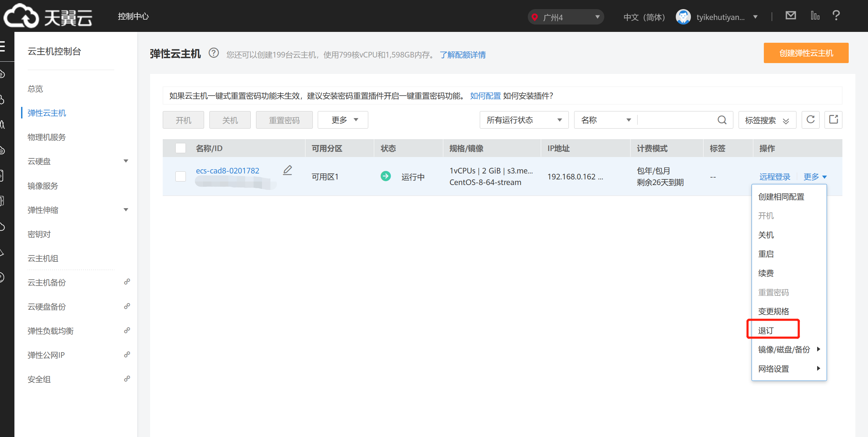Image resolution: width=868 pixels, height=437 pixels.
Task: Expand the 云硬盘 sidebar submenu arrow
Action: point(126,161)
